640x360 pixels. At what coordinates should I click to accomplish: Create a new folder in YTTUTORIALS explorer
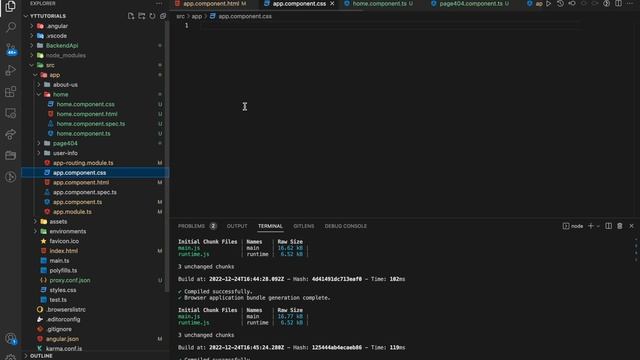tap(142, 16)
